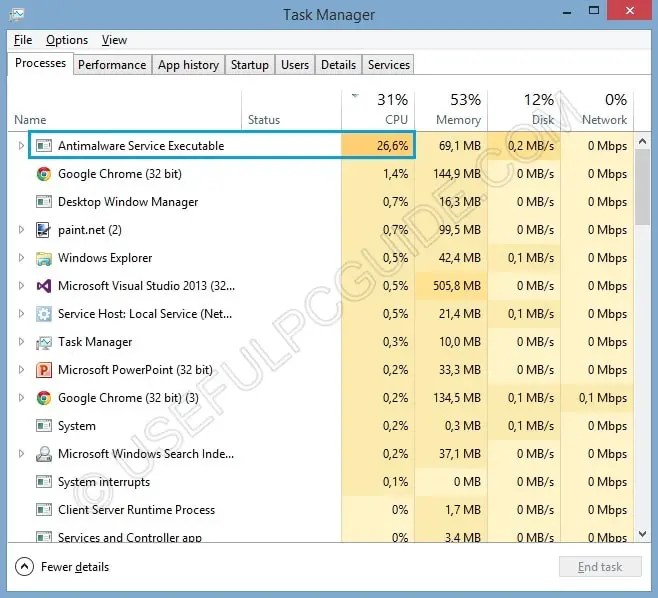Click the Google Chrome (32 bit) (3) icon
This screenshot has height=598, width=658.
click(x=44, y=398)
